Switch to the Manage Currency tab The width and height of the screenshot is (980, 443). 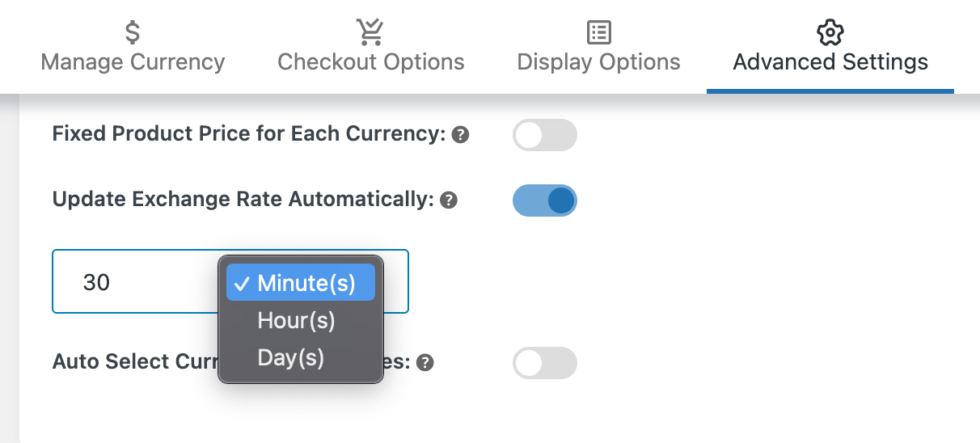133,62
